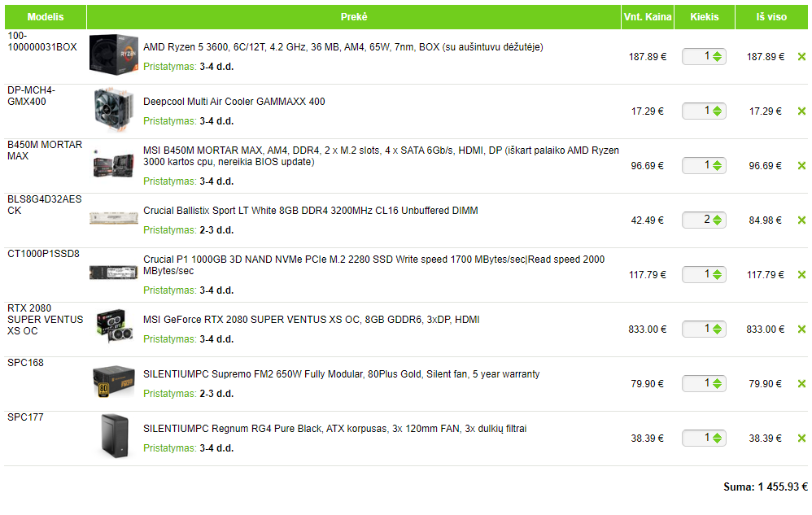Click Pristatymas 2-3 d.d. under Supremo FM2
The height and width of the screenshot is (515, 812).
click(x=189, y=394)
